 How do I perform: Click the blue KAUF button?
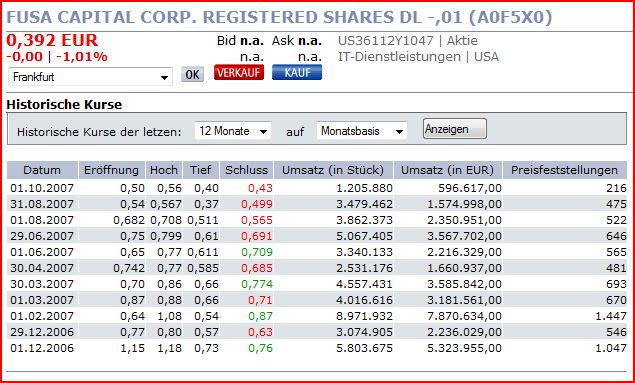(297, 72)
